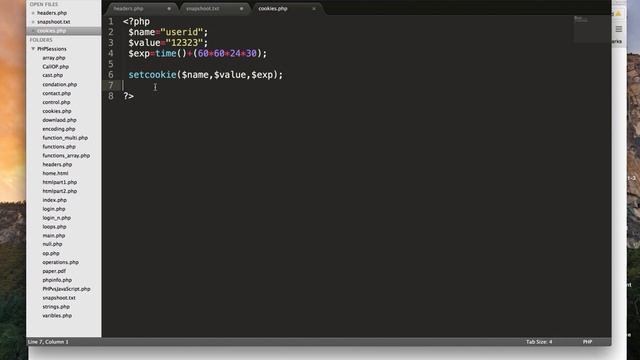Open function_multi.php in the sidebar
This screenshot has height=360, width=640.
click(65, 138)
